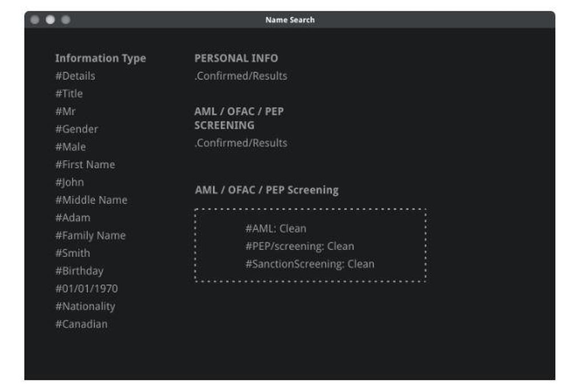
Task: Click the #Family Name tag
Action: (90, 235)
